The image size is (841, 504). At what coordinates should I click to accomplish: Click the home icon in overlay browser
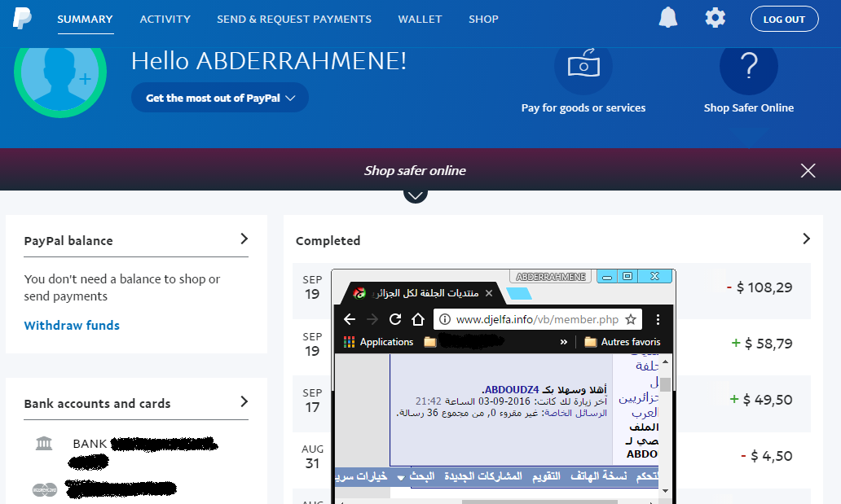(418, 319)
